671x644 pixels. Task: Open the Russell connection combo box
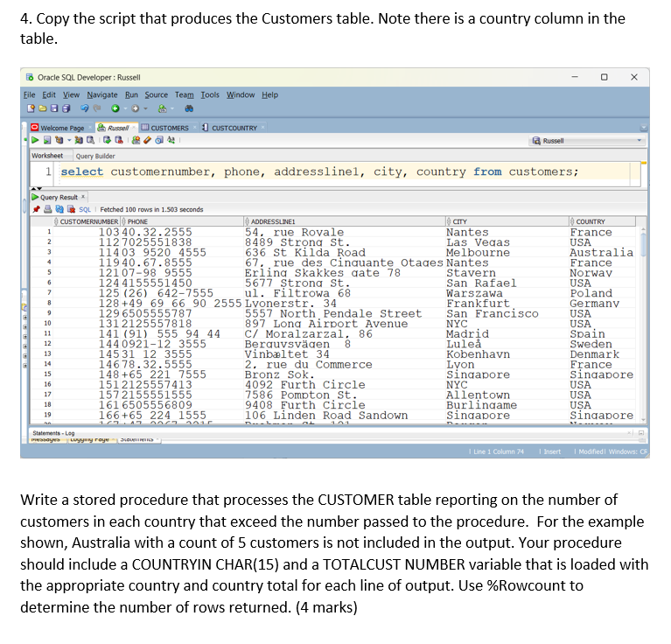pos(587,140)
